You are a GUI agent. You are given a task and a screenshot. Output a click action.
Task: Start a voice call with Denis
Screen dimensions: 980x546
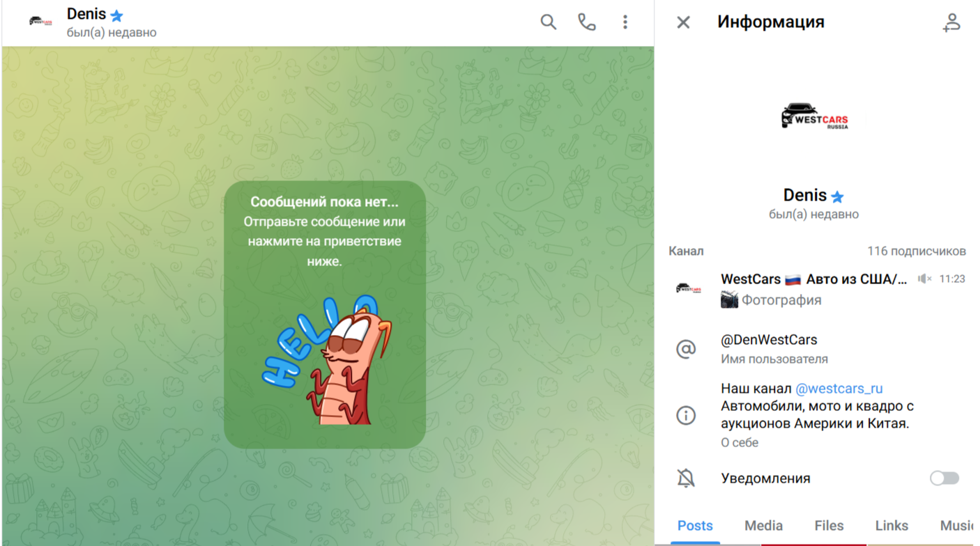tap(587, 22)
